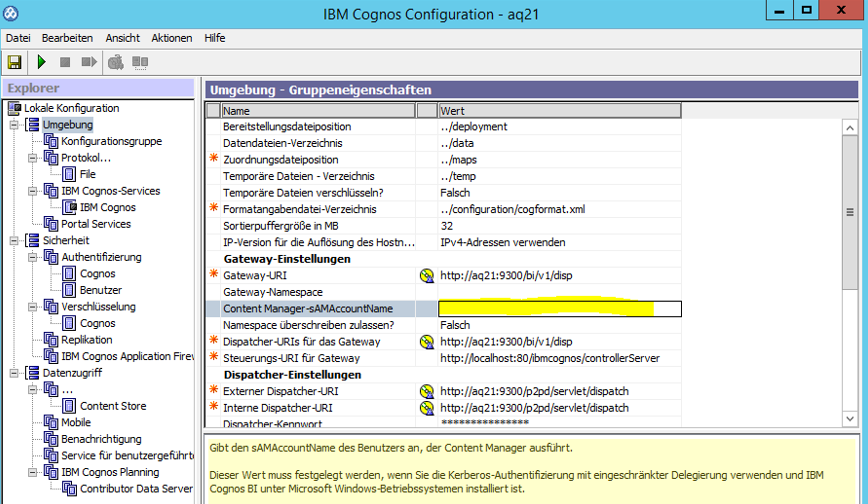Click the Test gear toolbar icon

[x=116, y=62]
